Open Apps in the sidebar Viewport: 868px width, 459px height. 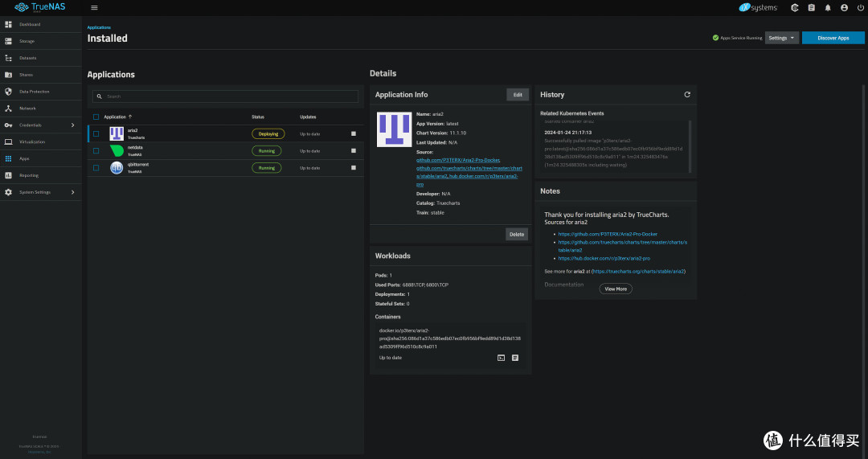click(x=41, y=159)
